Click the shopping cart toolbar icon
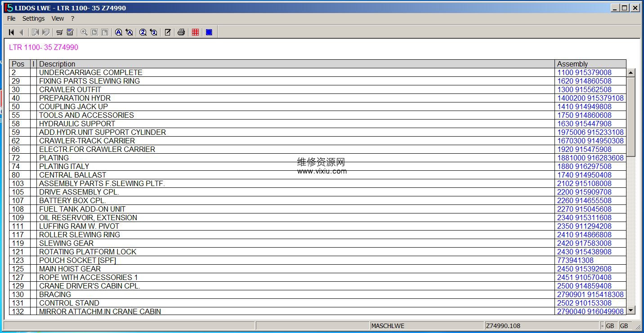Viewport: 644px width, 333px height. 59,32
